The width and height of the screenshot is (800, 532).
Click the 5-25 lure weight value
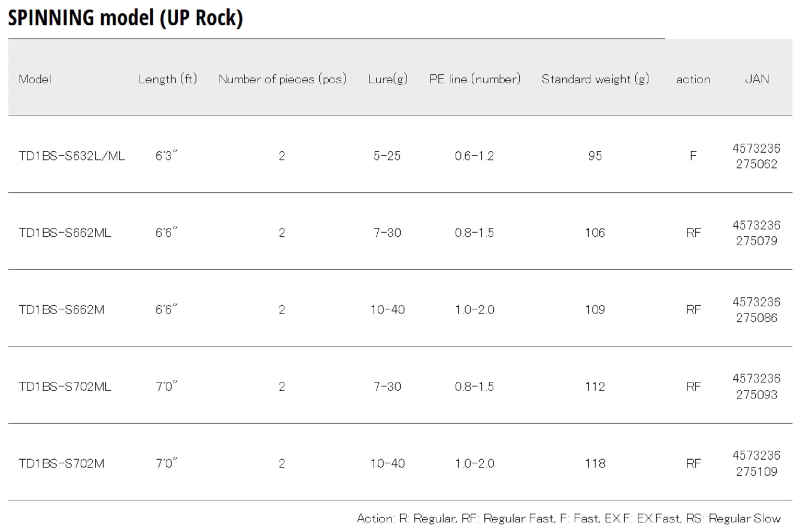[387, 156]
